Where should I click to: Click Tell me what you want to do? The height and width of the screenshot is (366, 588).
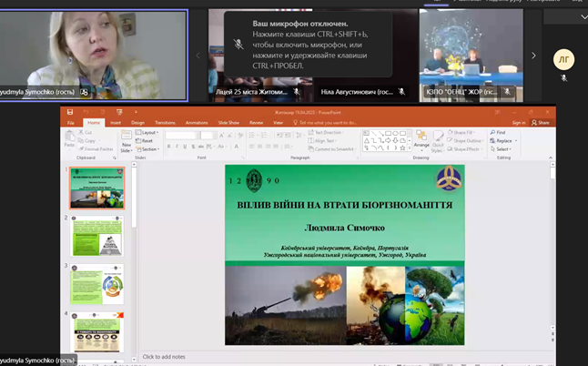pos(325,123)
